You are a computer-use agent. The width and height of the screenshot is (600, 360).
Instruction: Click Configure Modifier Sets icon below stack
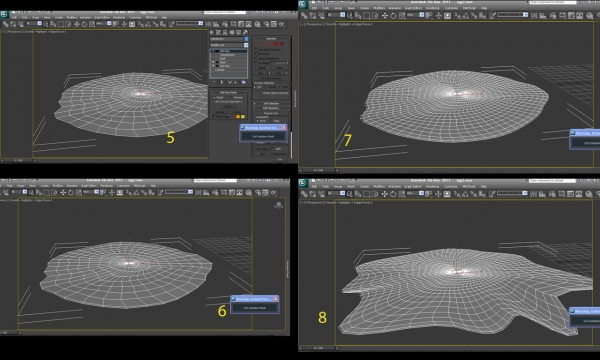click(x=244, y=82)
